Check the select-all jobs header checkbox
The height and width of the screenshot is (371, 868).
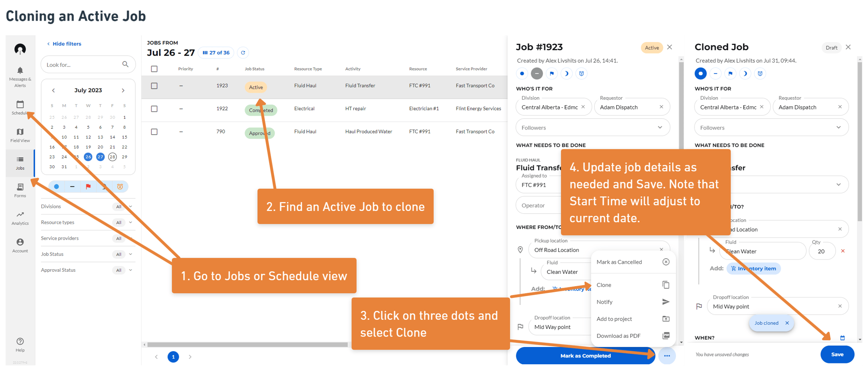[x=154, y=69]
